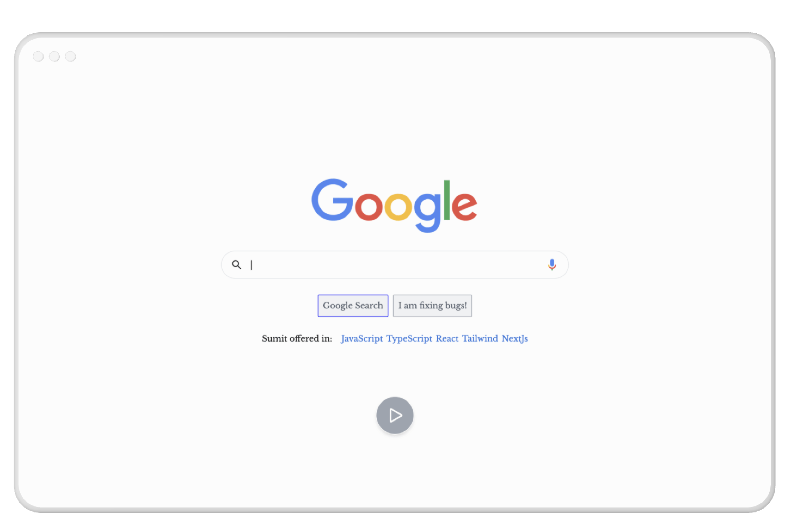Open the TypeScript link

tap(409, 339)
